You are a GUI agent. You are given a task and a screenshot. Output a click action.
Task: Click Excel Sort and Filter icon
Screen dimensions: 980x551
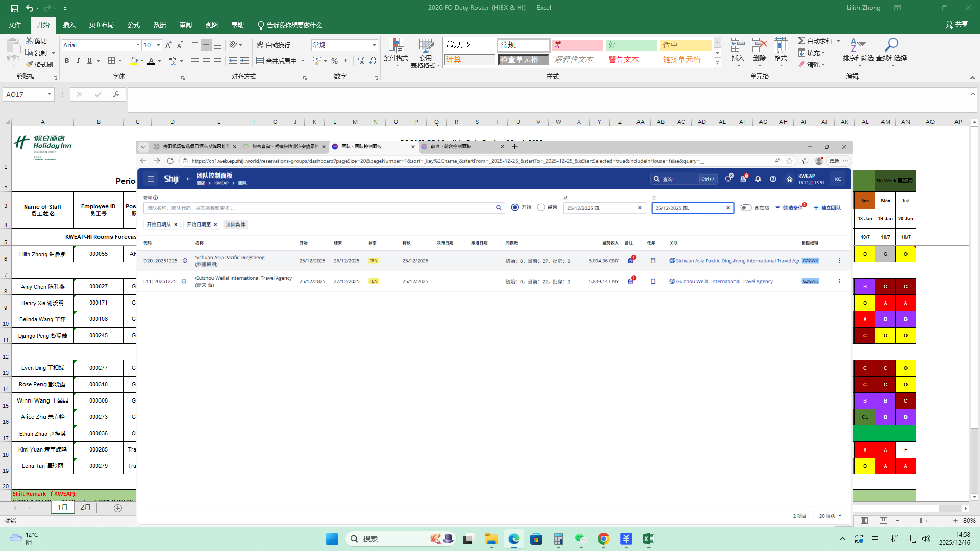[x=858, y=46]
